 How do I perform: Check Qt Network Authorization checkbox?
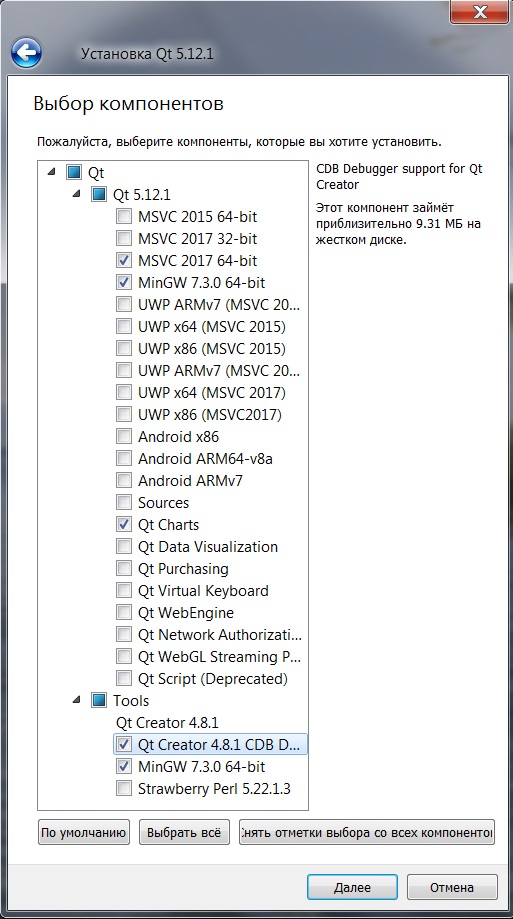point(124,635)
